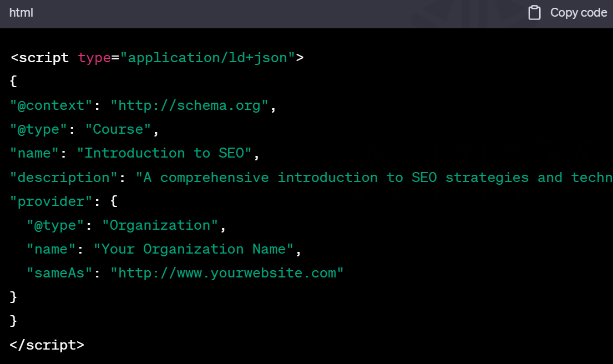Place cursor on the "Course" value
The width and height of the screenshot is (613, 364).
click(x=118, y=129)
